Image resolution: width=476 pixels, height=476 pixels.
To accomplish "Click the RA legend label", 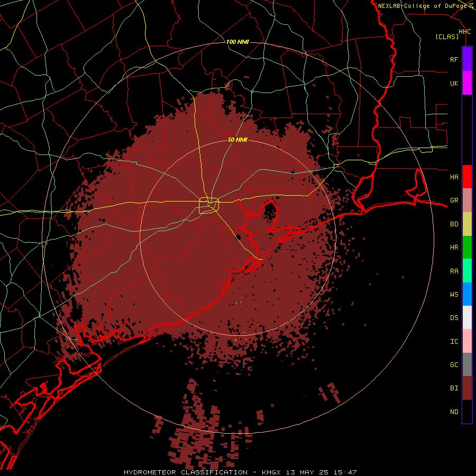I will (x=454, y=271).
